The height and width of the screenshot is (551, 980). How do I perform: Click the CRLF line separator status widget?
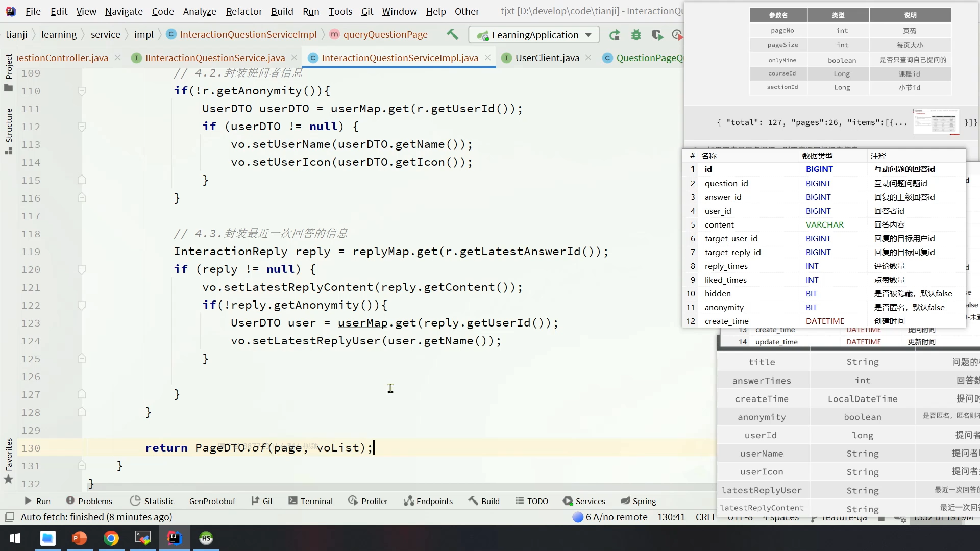706,517
